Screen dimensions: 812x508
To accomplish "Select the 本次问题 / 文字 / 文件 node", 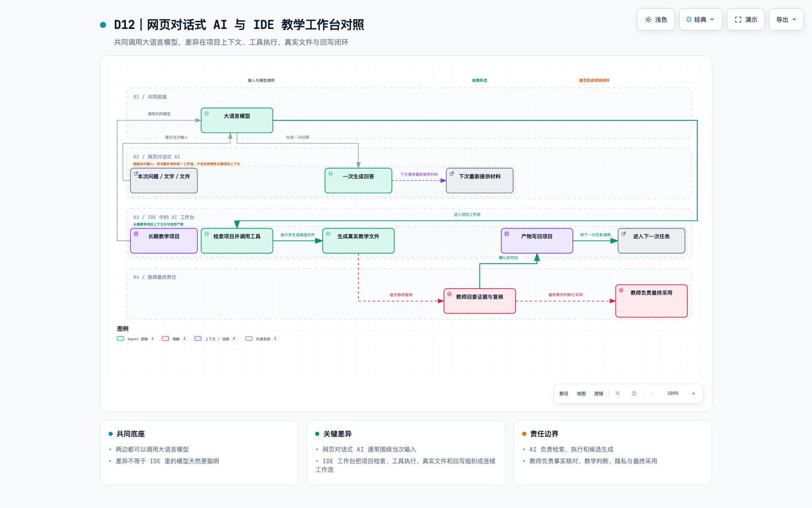I will (x=164, y=180).
